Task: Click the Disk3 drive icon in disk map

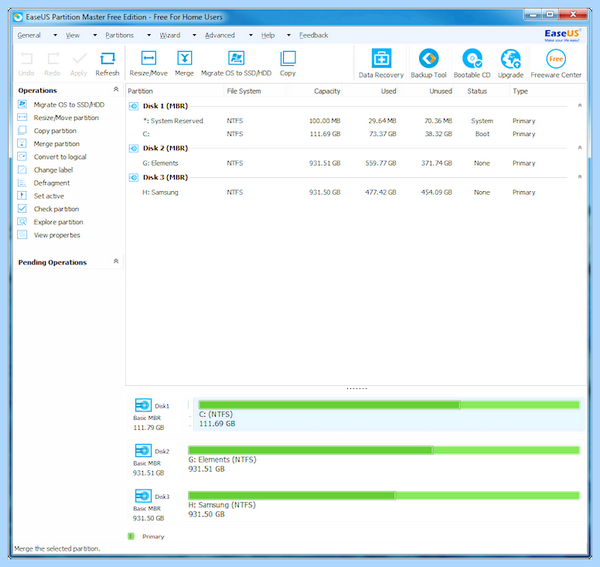Action: tap(143, 496)
